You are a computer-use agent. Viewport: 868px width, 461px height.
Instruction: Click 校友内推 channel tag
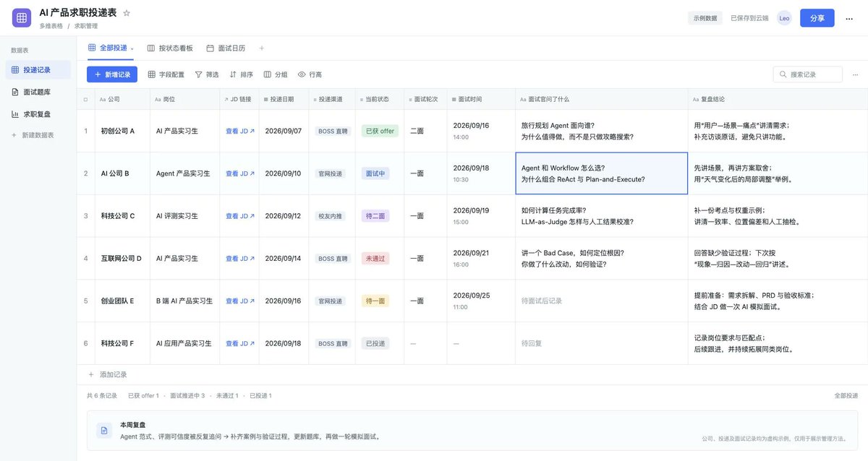[x=330, y=216]
